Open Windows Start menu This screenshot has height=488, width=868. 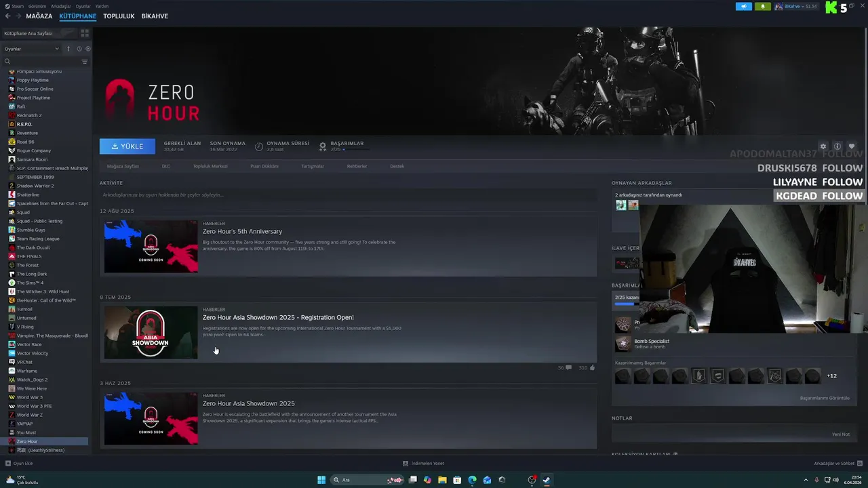pos(321,480)
